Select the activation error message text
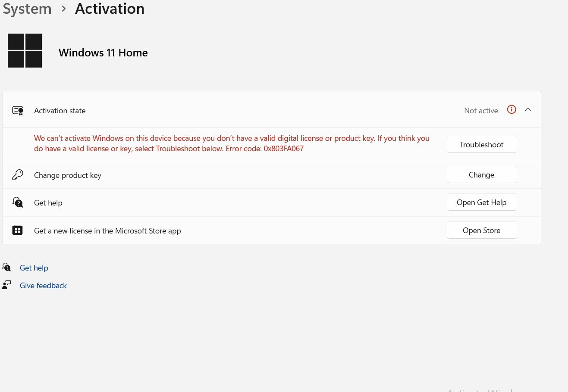This screenshot has height=392, width=568. (x=232, y=143)
